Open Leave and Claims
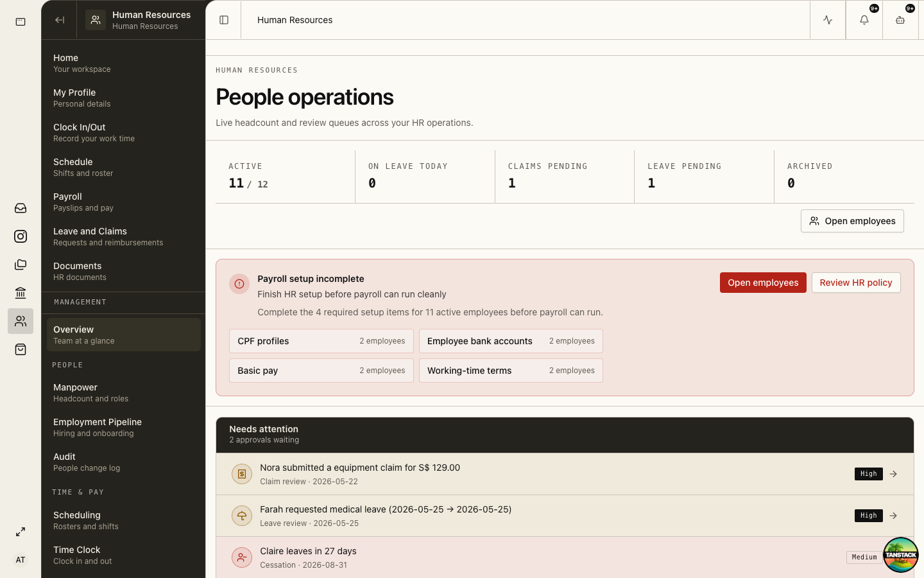 tap(123, 236)
